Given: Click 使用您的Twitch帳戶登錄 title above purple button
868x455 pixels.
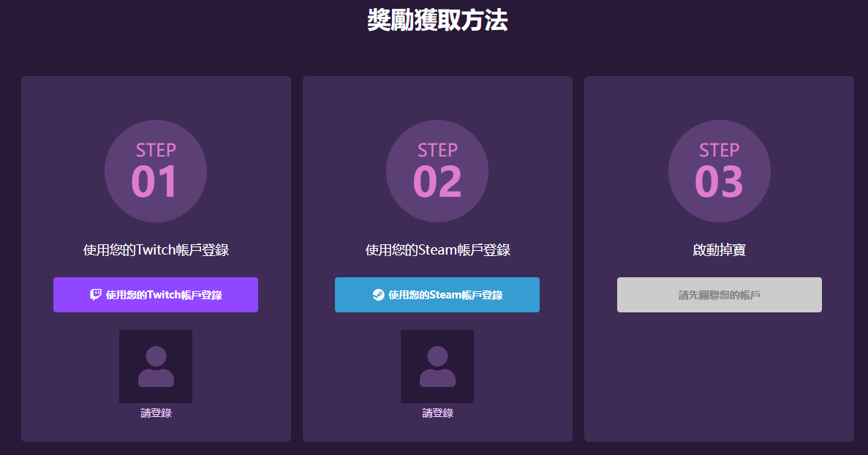Looking at the screenshot, I should pyautogui.click(x=156, y=250).
